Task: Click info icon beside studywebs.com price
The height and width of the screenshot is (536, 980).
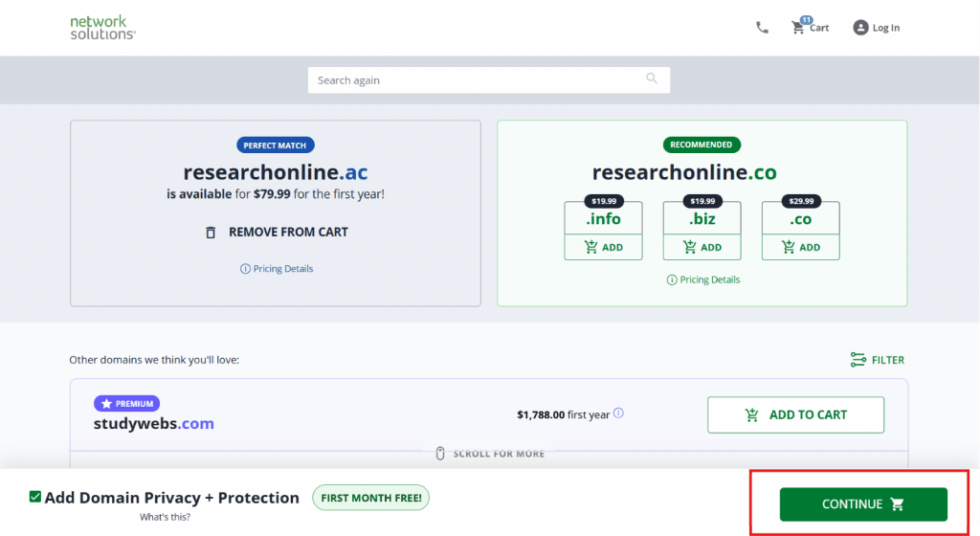Action: click(x=618, y=413)
